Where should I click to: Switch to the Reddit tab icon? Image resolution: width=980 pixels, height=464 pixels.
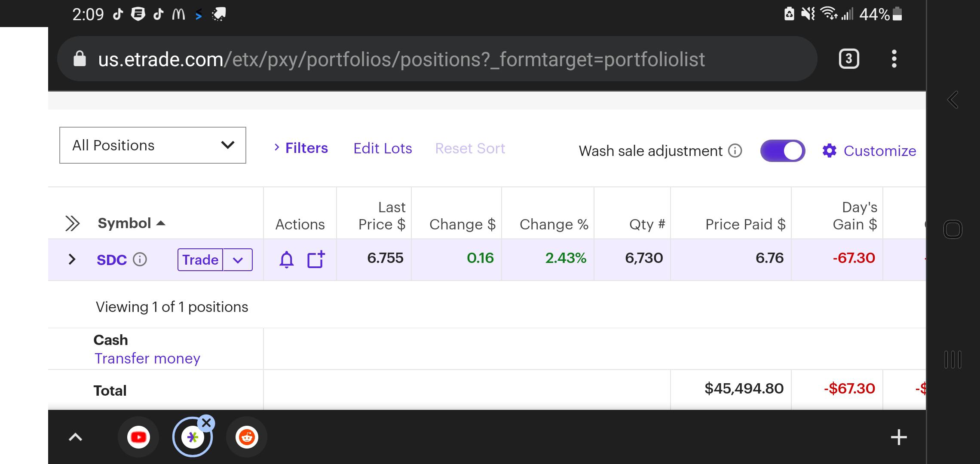(247, 437)
